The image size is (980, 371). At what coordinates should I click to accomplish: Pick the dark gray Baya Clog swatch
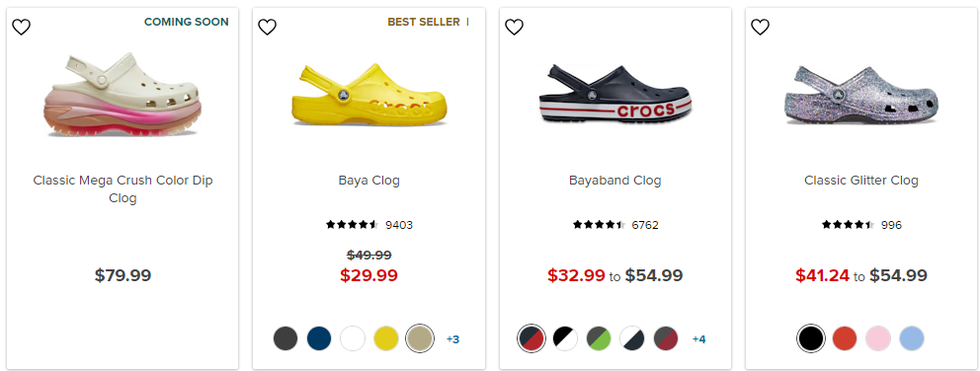pyautogui.click(x=286, y=338)
